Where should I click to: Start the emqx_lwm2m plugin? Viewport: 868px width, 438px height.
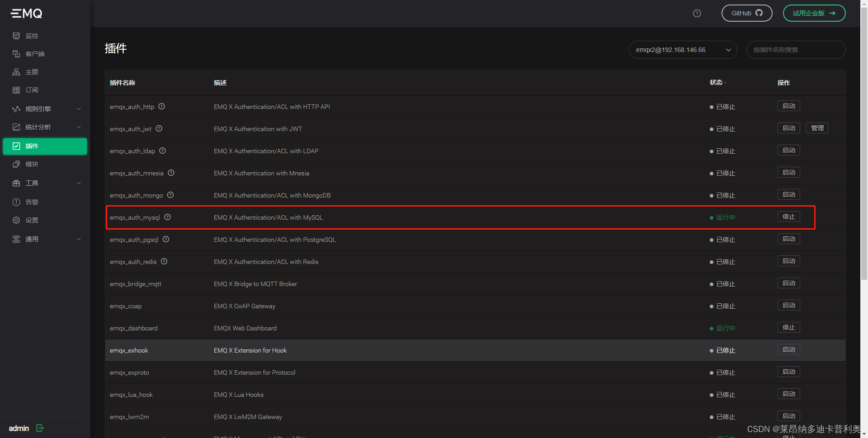(x=788, y=416)
